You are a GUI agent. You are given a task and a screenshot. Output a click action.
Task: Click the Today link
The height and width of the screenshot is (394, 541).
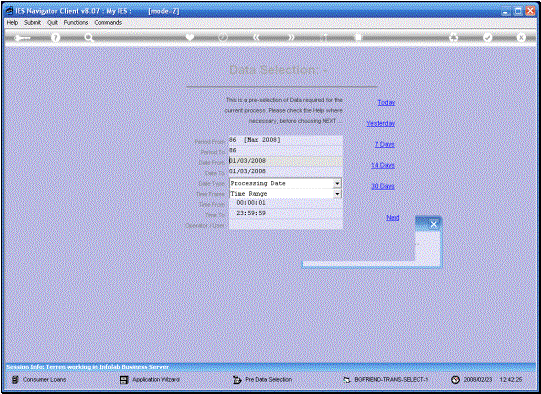pos(386,102)
